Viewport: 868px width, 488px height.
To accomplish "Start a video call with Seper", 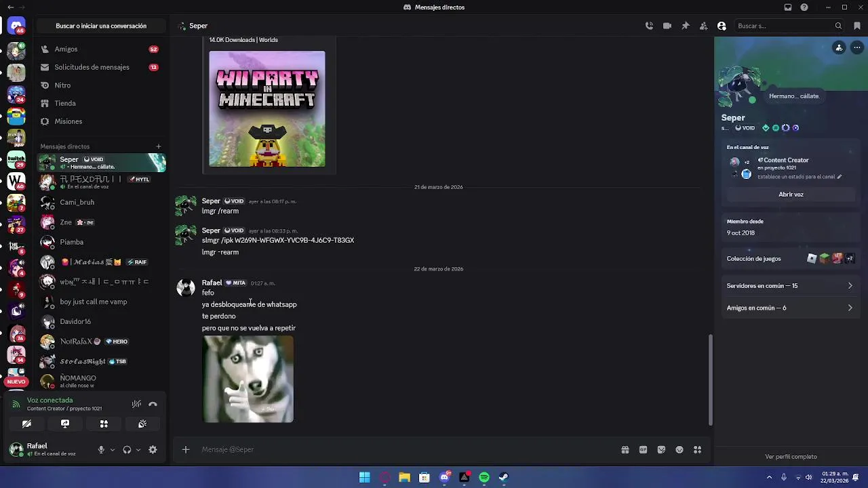I will [x=667, y=26].
